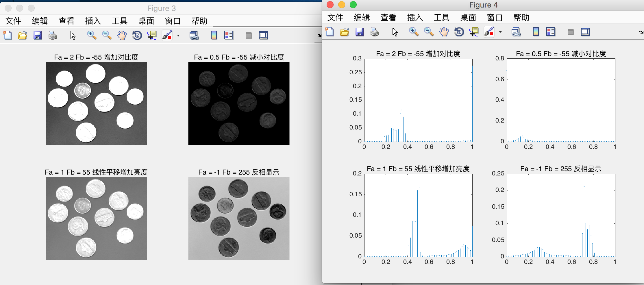
Task: Hide Plot Tools in Figure 3
Action: click(x=249, y=36)
